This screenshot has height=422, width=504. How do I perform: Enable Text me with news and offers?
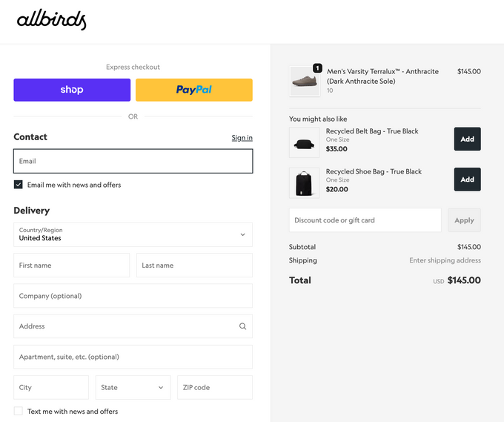coord(19,411)
